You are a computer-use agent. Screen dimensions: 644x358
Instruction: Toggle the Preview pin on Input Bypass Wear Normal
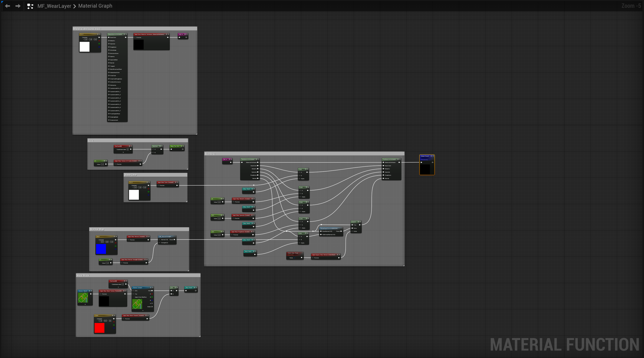click(312, 258)
